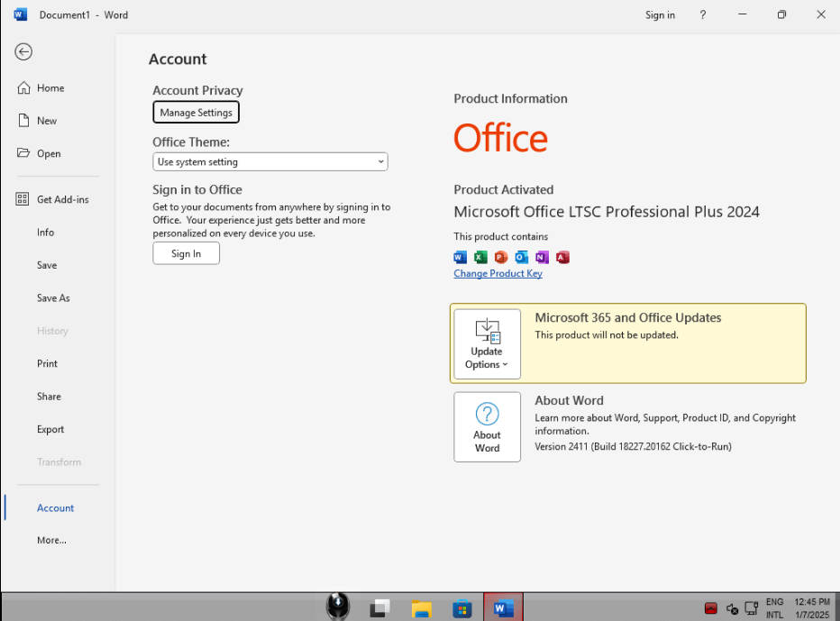Select Account in the sidebar

point(55,508)
